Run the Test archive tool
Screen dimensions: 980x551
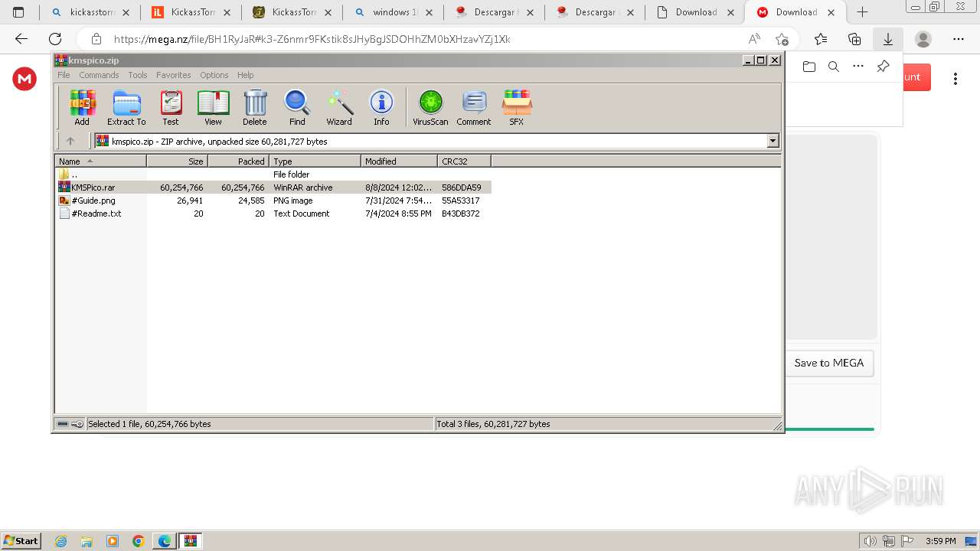[171, 107]
